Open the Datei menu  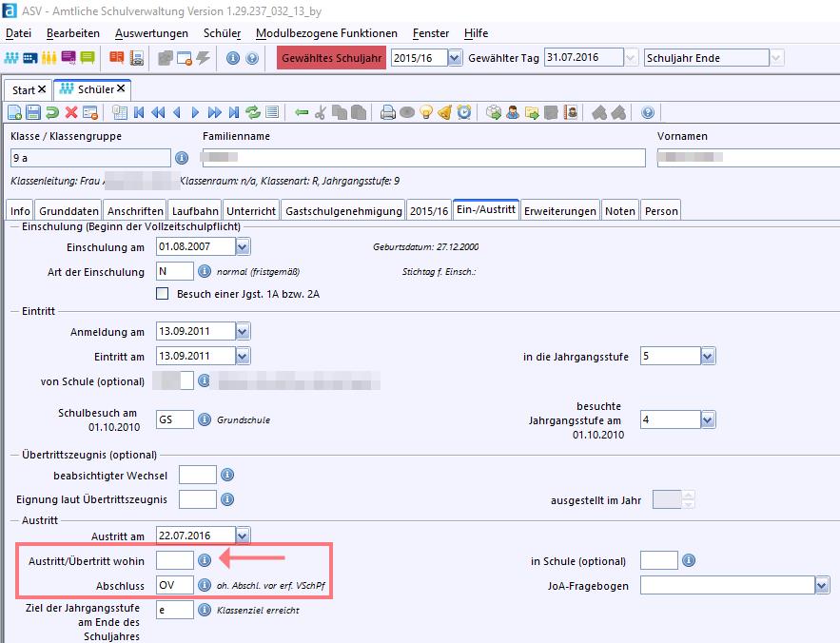18,33
